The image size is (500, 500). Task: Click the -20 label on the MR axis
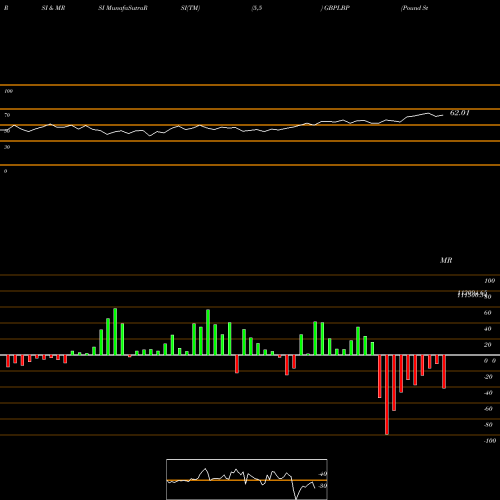click(488, 377)
